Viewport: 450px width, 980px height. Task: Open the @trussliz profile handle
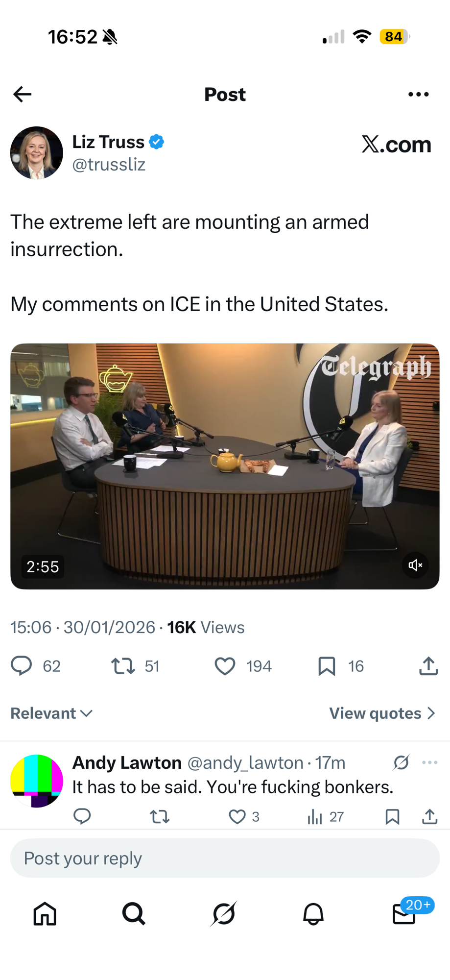109,164
